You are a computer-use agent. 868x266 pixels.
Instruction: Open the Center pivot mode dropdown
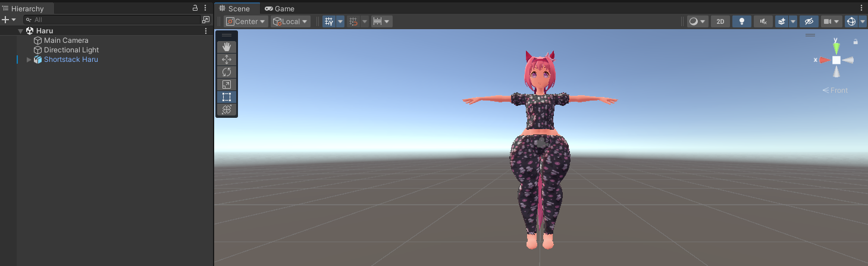point(246,21)
